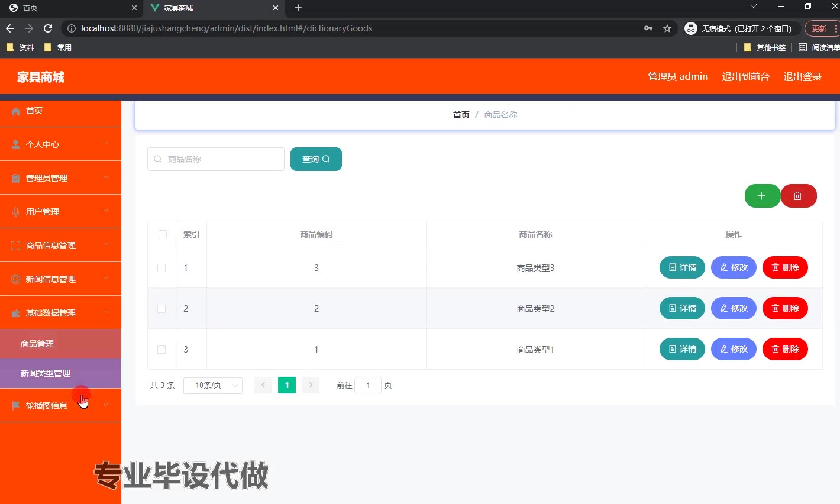
Task: Check the checkbox for row 商品类型2
Action: [x=161, y=309]
